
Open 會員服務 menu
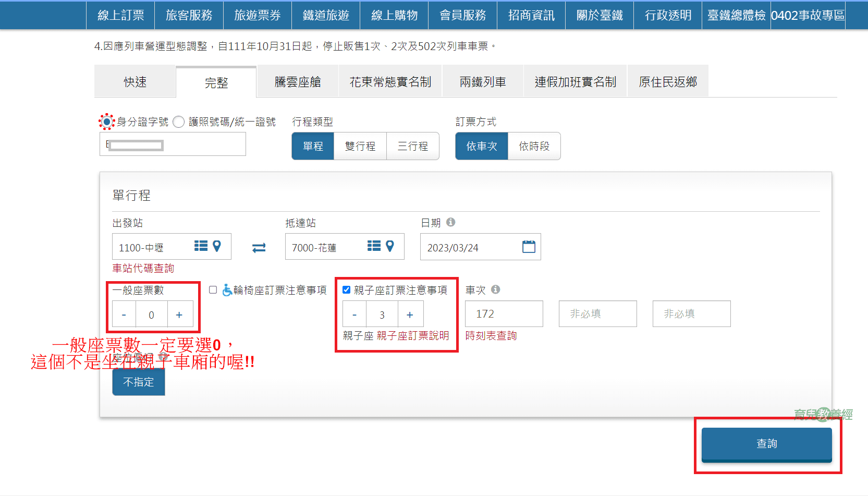[x=462, y=15]
